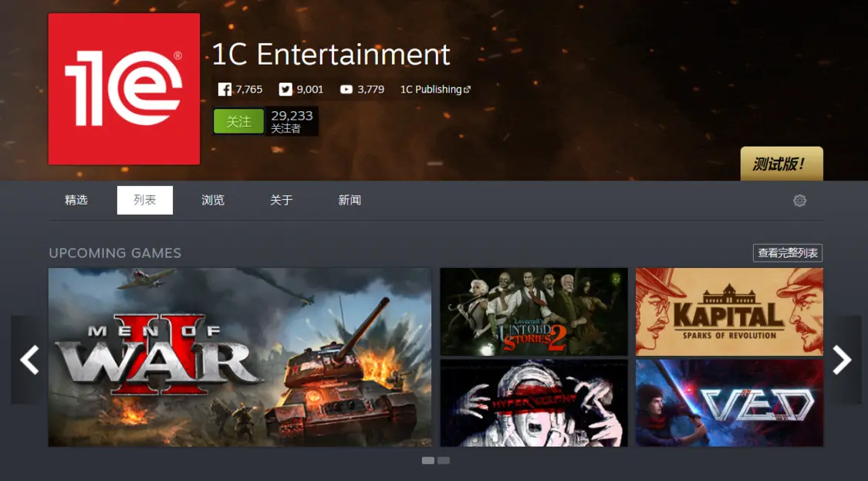The width and height of the screenshot is (868, 481).
Task: Open the Facebook icon link
Action: point(225,90)
